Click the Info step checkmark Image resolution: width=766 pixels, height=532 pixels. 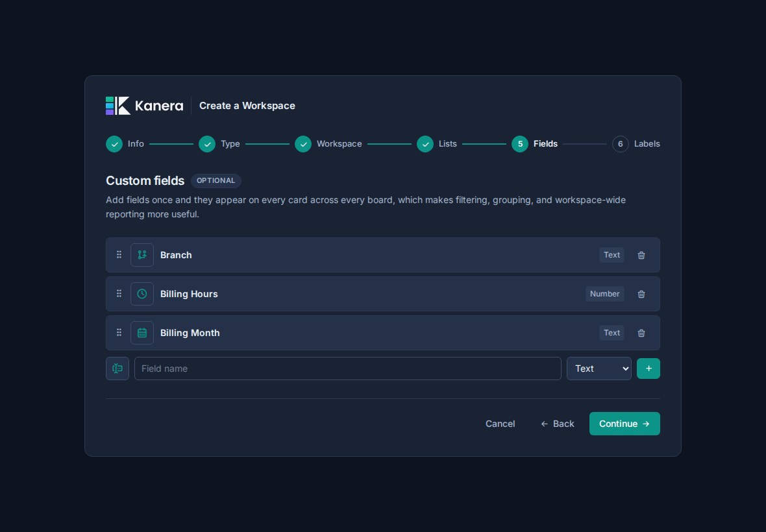[114, 144]
